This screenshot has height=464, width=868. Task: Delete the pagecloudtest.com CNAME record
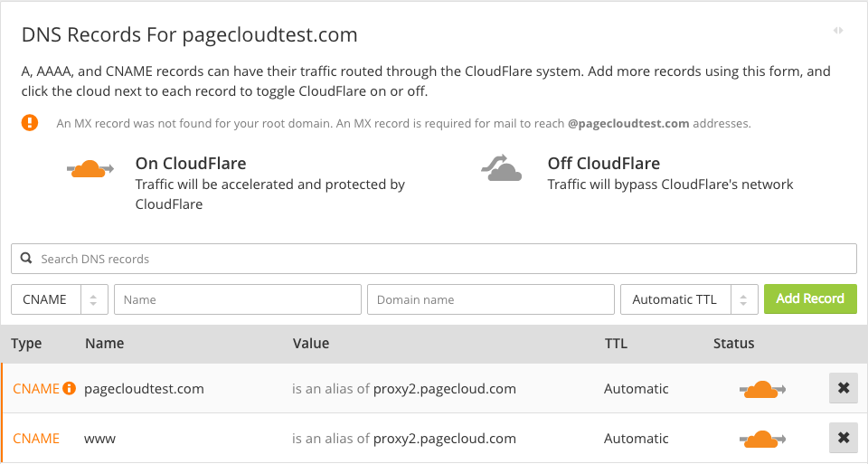coord(843,389)
